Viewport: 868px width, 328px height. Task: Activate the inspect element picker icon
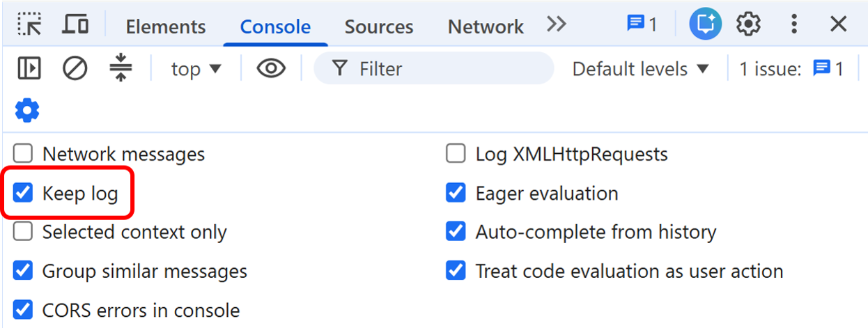pyautogui.click(x=30, y=25)
